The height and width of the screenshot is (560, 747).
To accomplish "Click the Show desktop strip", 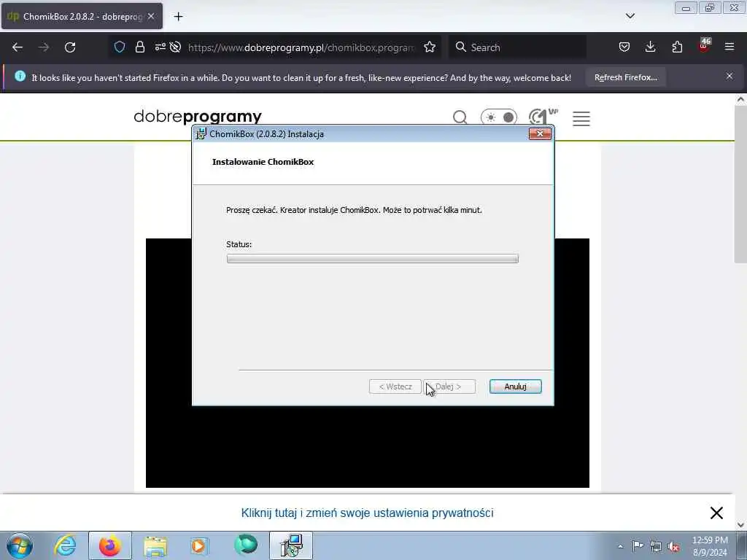I will tap(742, 545).
